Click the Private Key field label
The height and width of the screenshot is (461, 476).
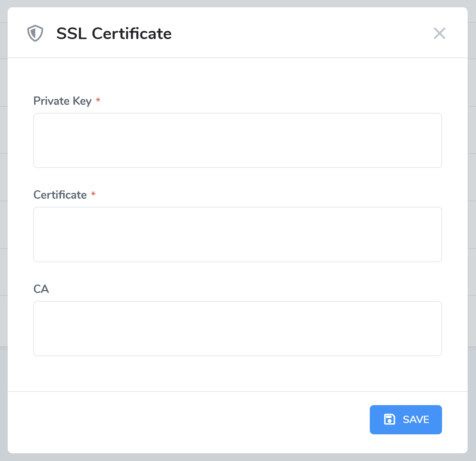tap(62, 101)
